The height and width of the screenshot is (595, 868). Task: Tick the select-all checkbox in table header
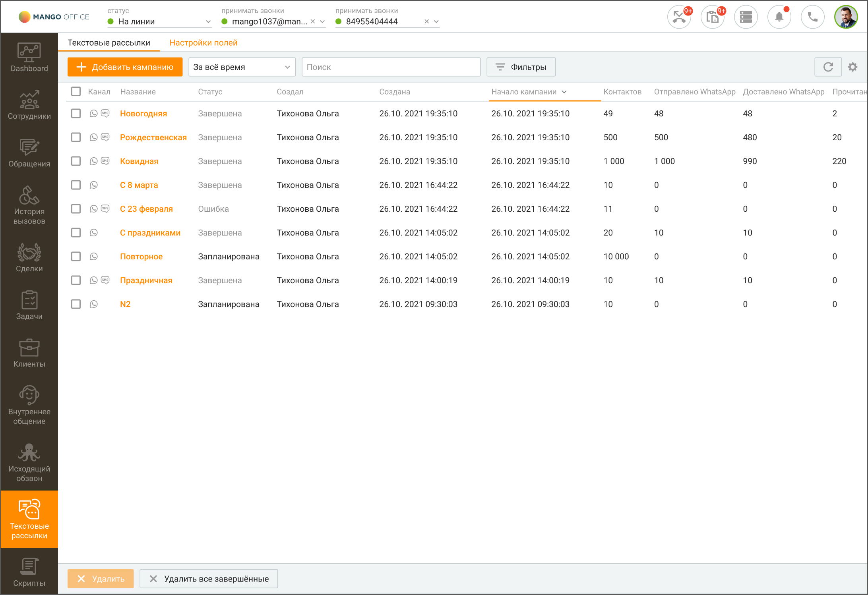click(x=76, y=91)
